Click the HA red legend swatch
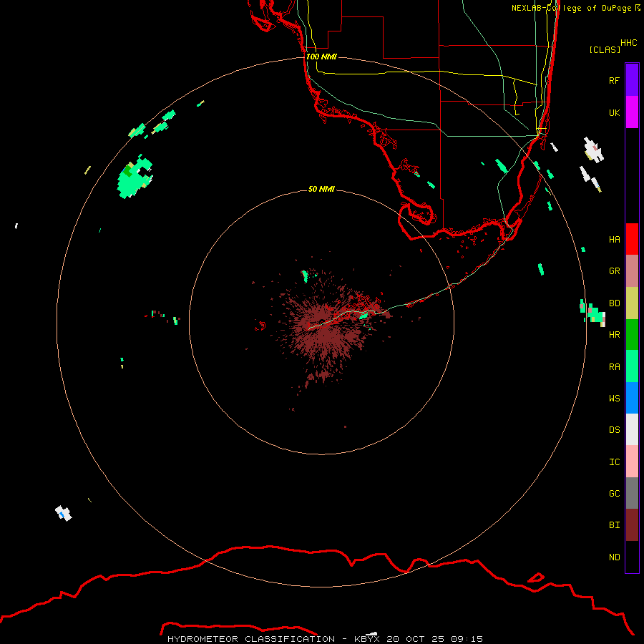The height and width of the screenshot is (644, 644). tap(632, 239)
